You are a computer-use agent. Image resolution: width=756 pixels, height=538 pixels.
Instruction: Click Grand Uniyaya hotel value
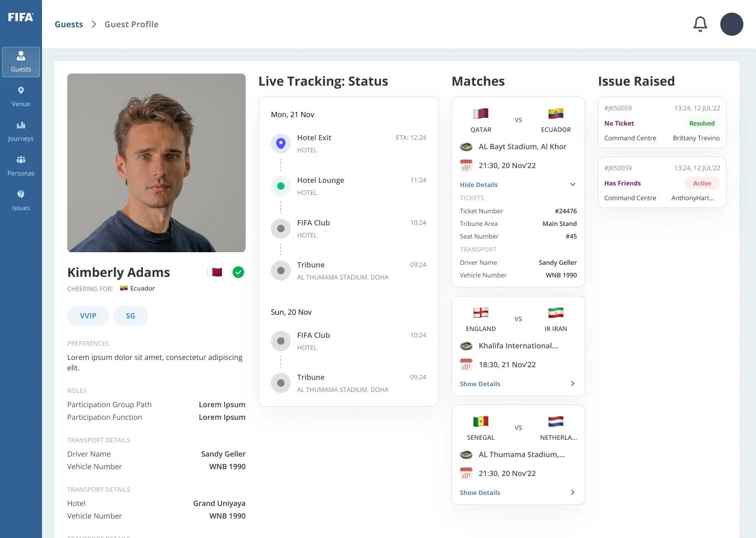pyautogui.click(x=219, y=503)
